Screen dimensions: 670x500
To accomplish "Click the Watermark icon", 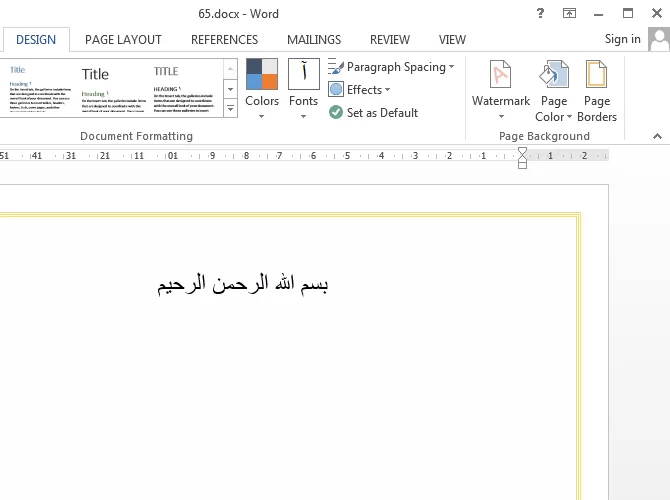I will coord(501,88).
